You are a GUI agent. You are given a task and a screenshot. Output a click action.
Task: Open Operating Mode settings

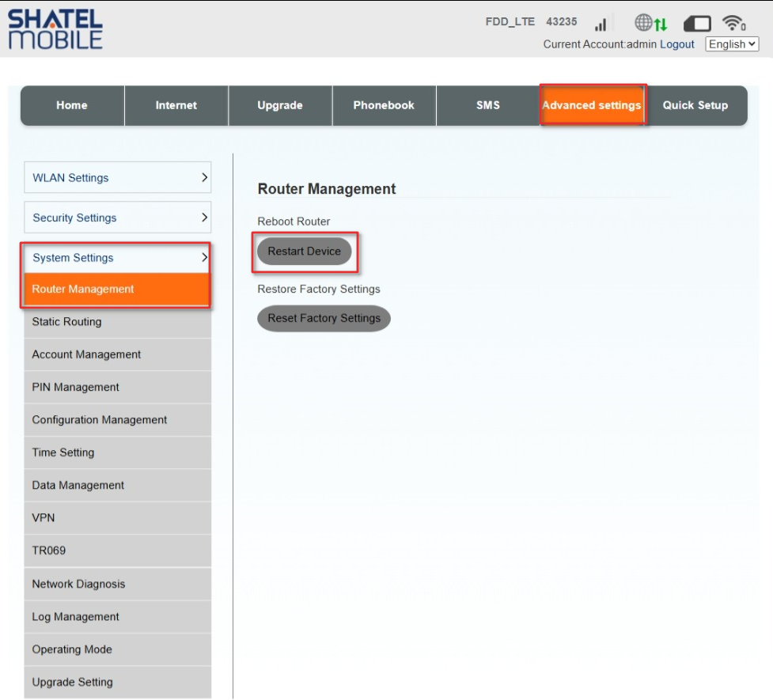pyautogui.click(x=117, y=649)
